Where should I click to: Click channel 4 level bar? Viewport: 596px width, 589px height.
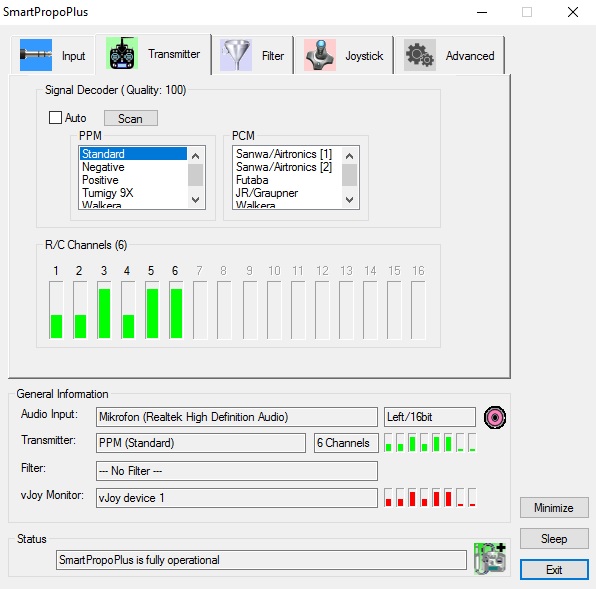[x=128, y=310]
